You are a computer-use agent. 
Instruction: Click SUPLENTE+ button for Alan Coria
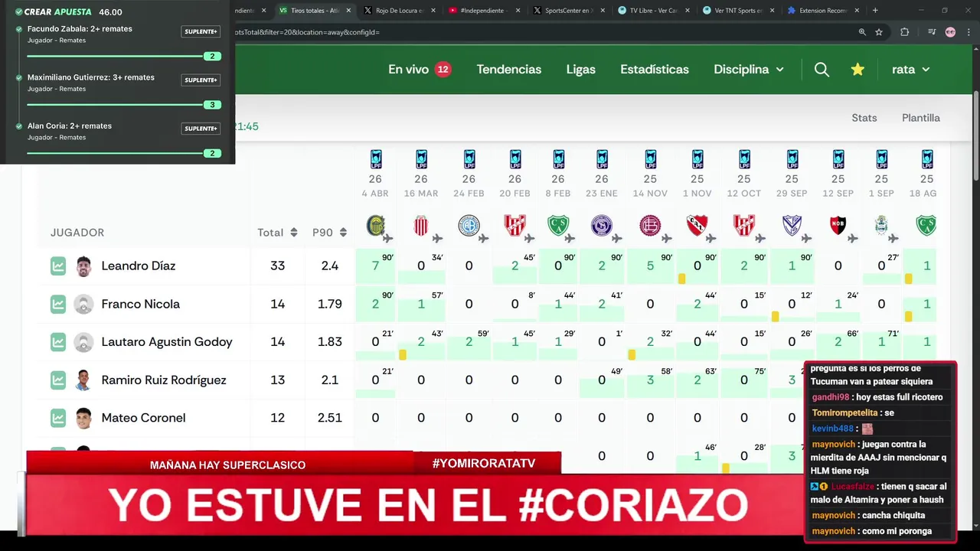tap(201, 129)
